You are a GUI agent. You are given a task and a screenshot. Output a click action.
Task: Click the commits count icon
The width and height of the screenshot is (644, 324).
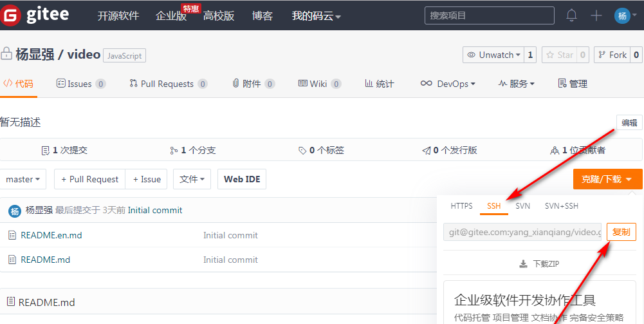click(x=46, y=151)
